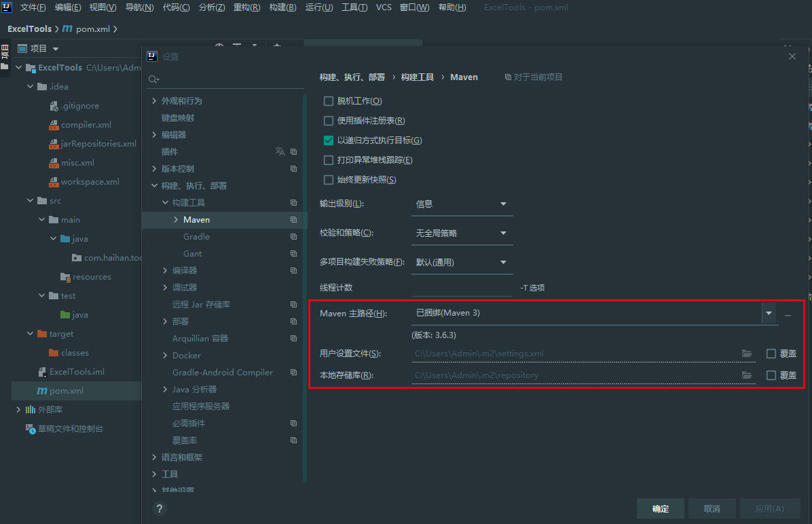Open 多项目构建失败策略 dropdown
This screenshot has width=812, height=524.
coord(462,262)
